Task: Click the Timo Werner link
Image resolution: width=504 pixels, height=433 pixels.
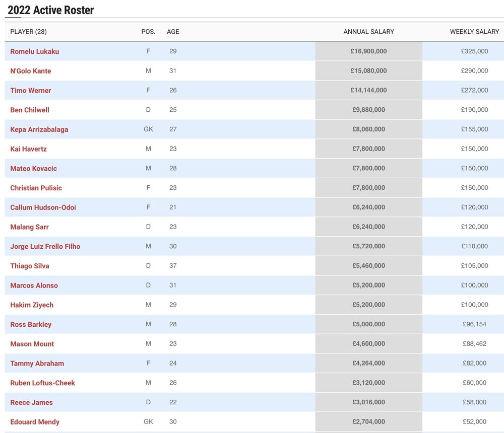Action: coord(31,91)
